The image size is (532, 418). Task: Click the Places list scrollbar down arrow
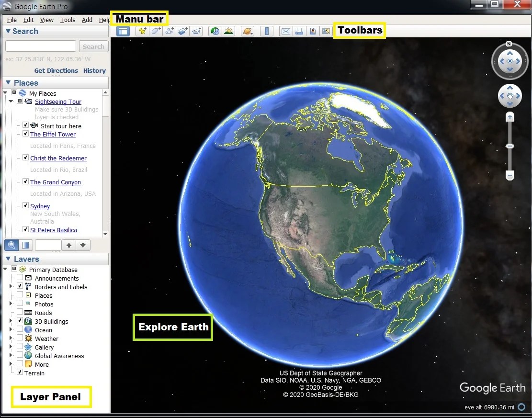(x=105, y=234)
